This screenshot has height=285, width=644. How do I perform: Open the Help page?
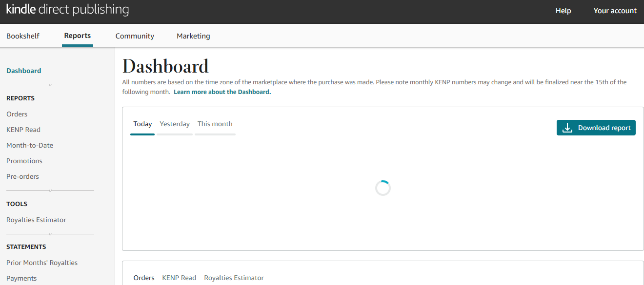(563, 10)
